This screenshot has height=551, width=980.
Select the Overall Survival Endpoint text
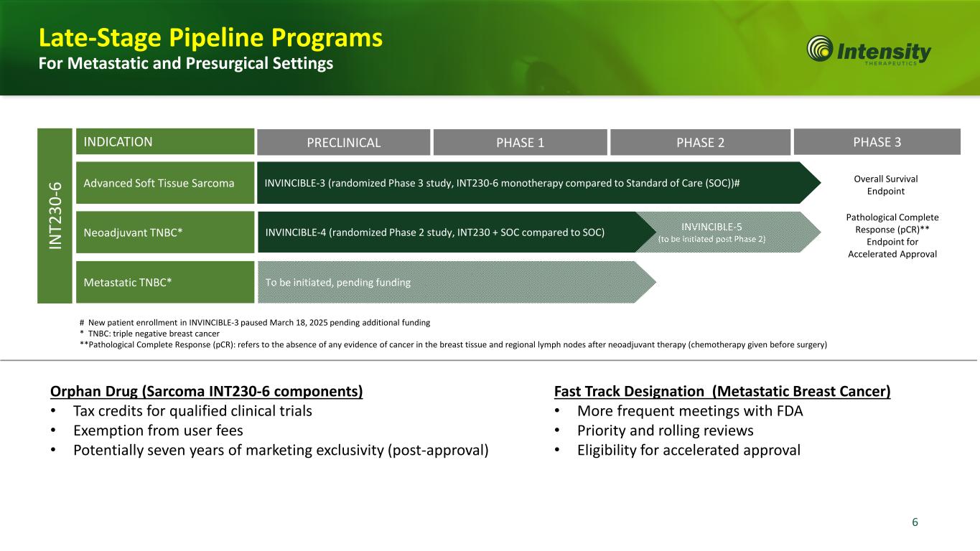point(892,185)
